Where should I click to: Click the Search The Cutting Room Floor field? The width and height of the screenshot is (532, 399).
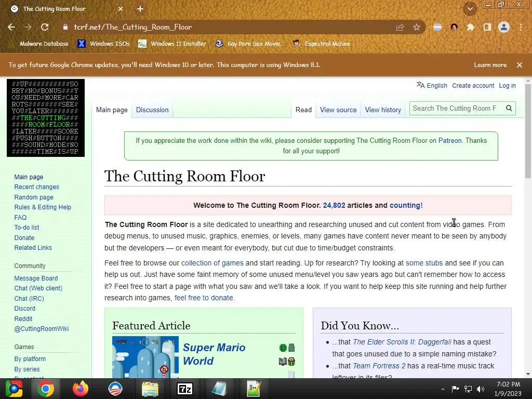click(x=456, y=108)
